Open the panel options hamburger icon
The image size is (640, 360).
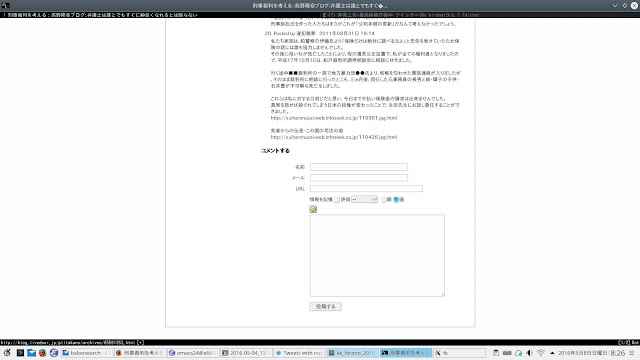coord(632,353)
